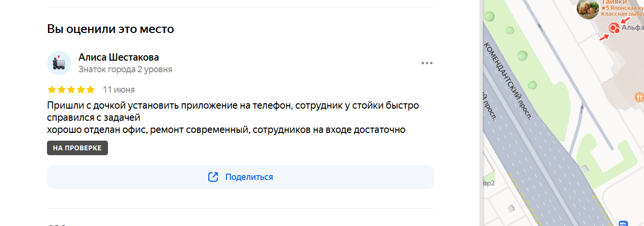Image resolution: width=644 pixels, height=226 pixels.
Task: Open the three-dots review options menu
Action: [427, 63]
